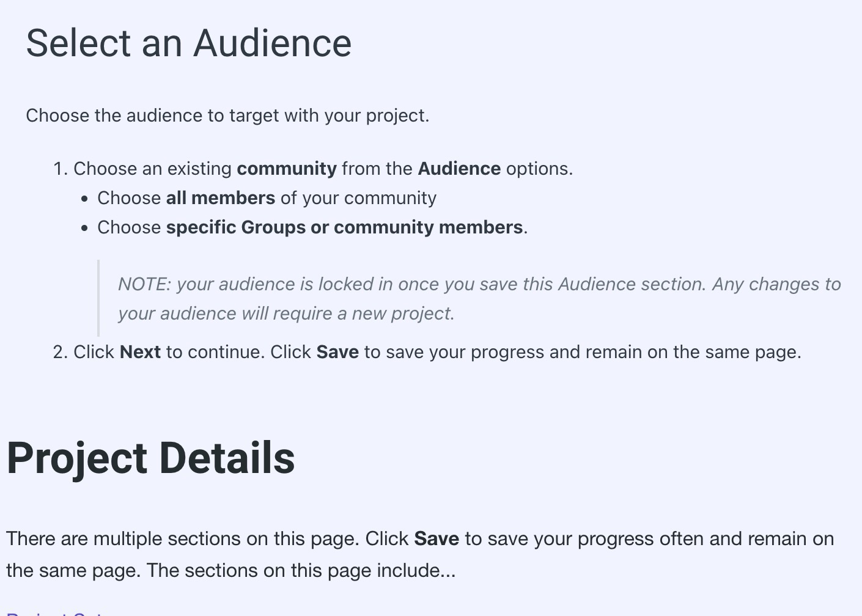This screenshot has height=616, width=862.
Task: Click the bold word "community" in step 1
Action: point(286,169)
